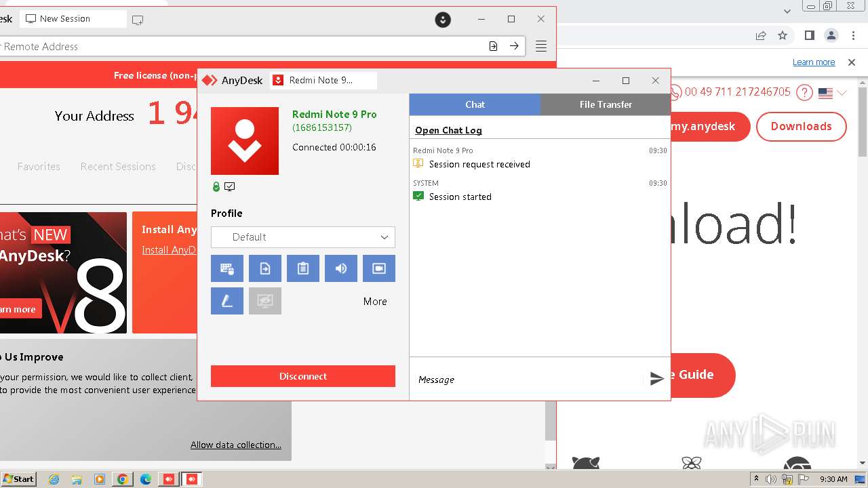Viewport: 868px width, 488px height.
Task: Open US flag language dropdown
Action: [832, 93]
